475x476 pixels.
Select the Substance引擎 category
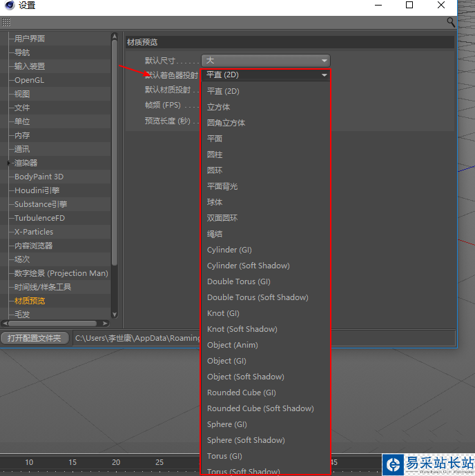point(41,204)
